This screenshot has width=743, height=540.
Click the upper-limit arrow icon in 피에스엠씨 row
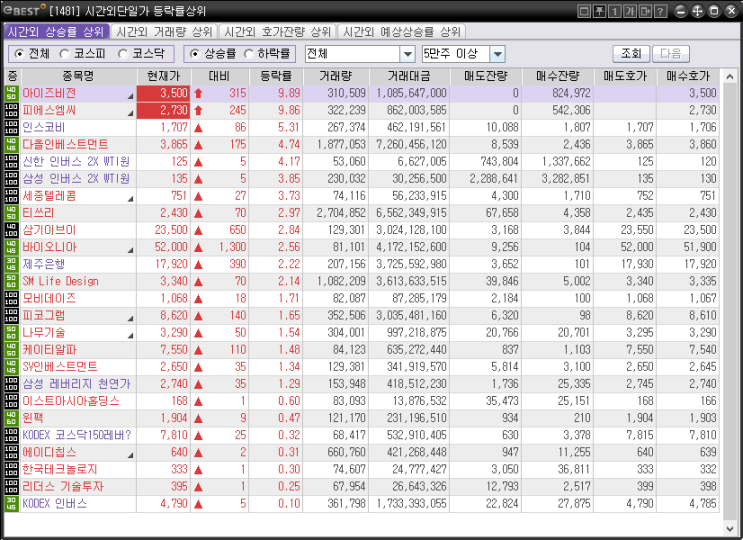click(x=198, y=110)
